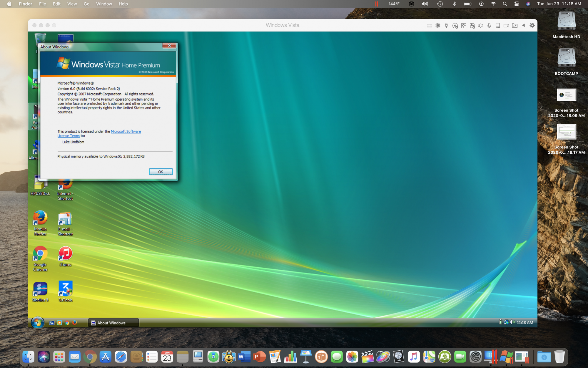Open the Microsoft Software License Terms link
Screen dimensions: 588x368
click(126, 132)
